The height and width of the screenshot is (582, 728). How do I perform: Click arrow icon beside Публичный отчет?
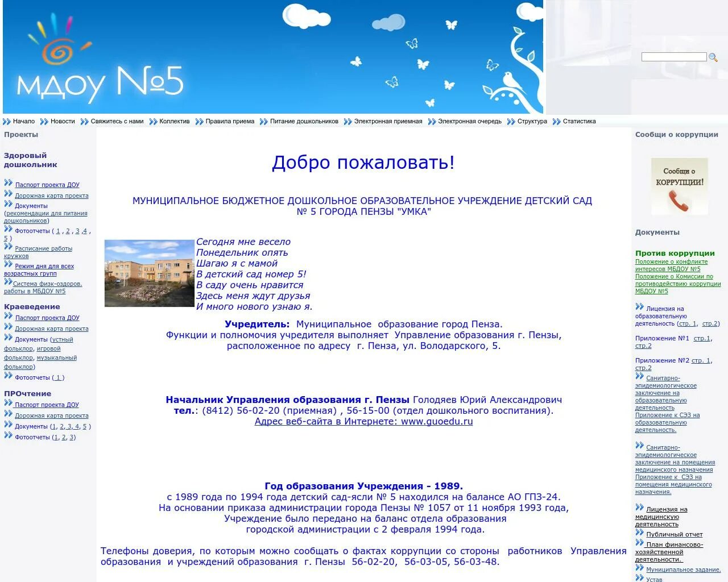click(640, 533)
